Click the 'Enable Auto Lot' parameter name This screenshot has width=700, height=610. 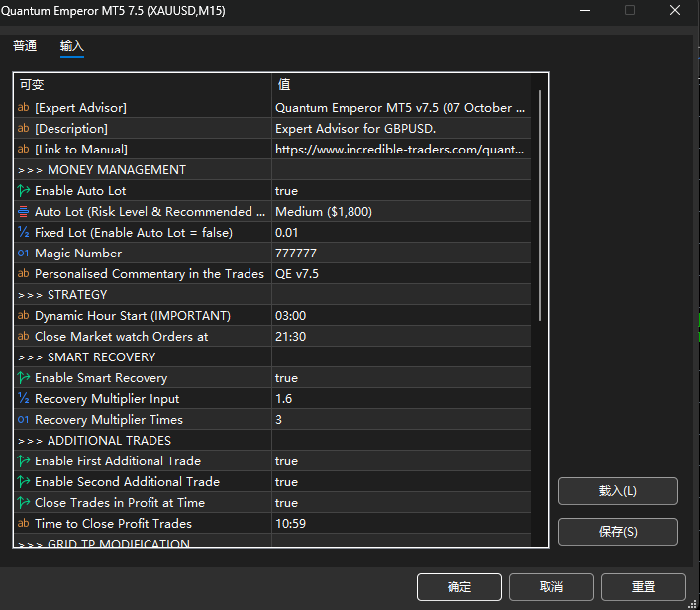[80, 191]
